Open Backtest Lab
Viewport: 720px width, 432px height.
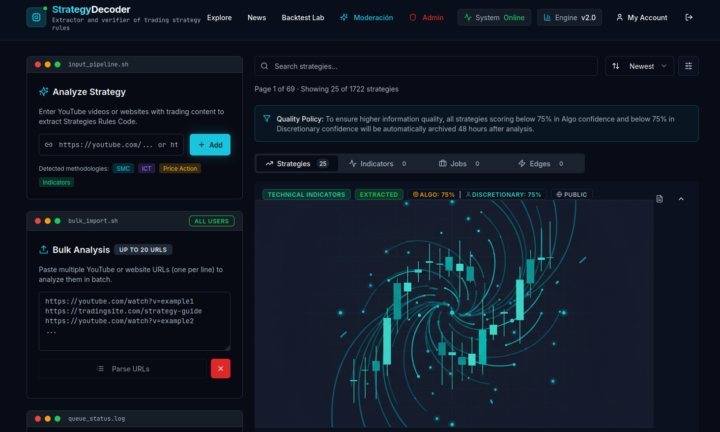pyautogui.click(x=303, y=17)
